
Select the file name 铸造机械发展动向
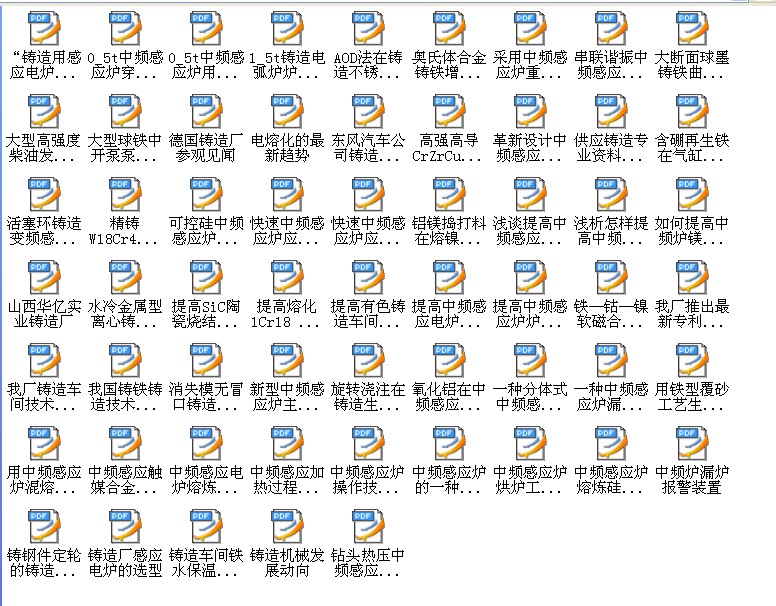pyautogui.click(x=287, y=563)
